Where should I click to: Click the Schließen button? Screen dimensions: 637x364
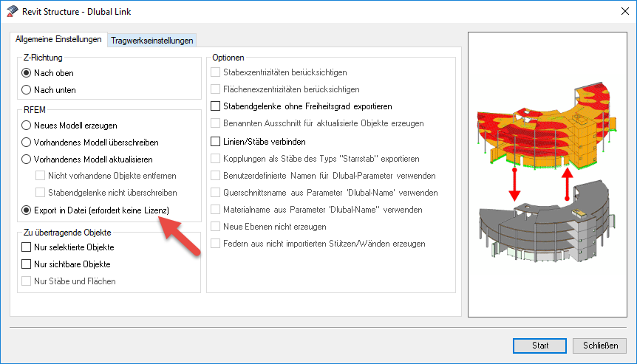(600, 346)
